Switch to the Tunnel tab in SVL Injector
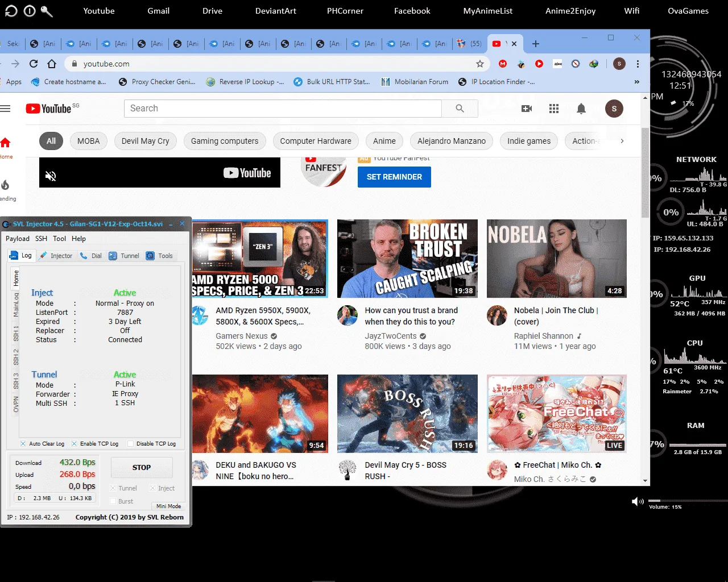This screenshot has width=728, height=582. [x=124, y=256]
